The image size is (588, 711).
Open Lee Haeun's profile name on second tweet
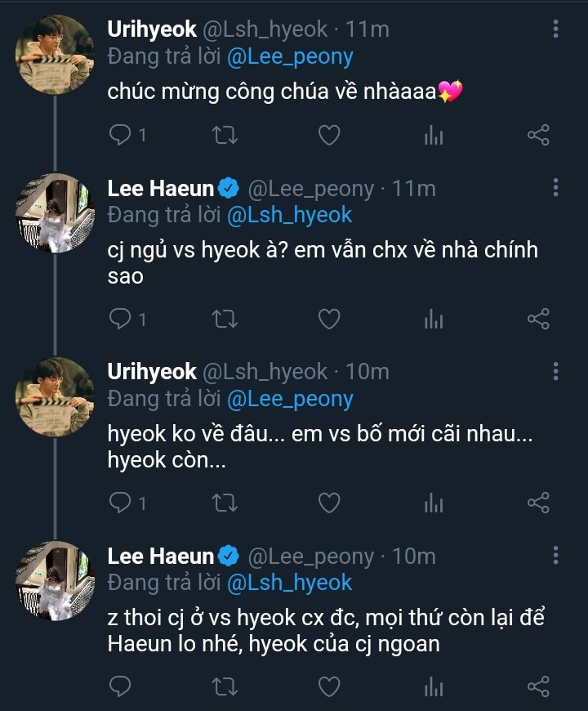pos(160,189)
